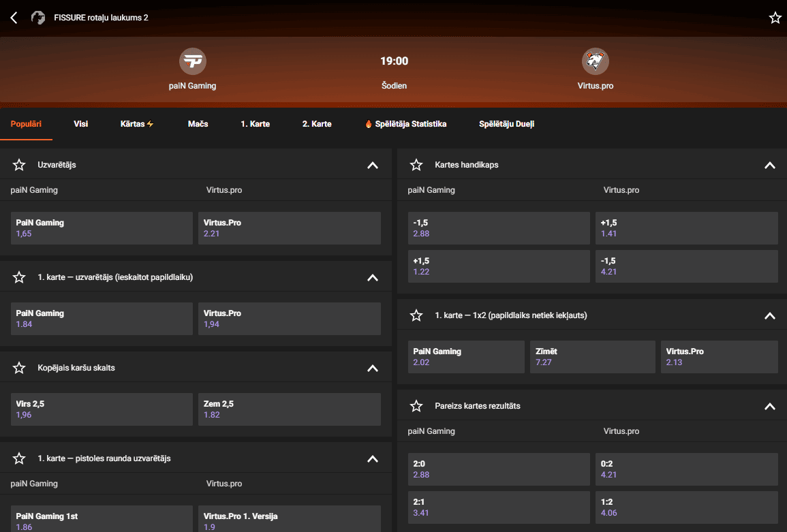Image resolution: width=787 pixels, height=532 pixels.
Task: Go back using the left arrow icon
Action: click(x=14, y=18)
